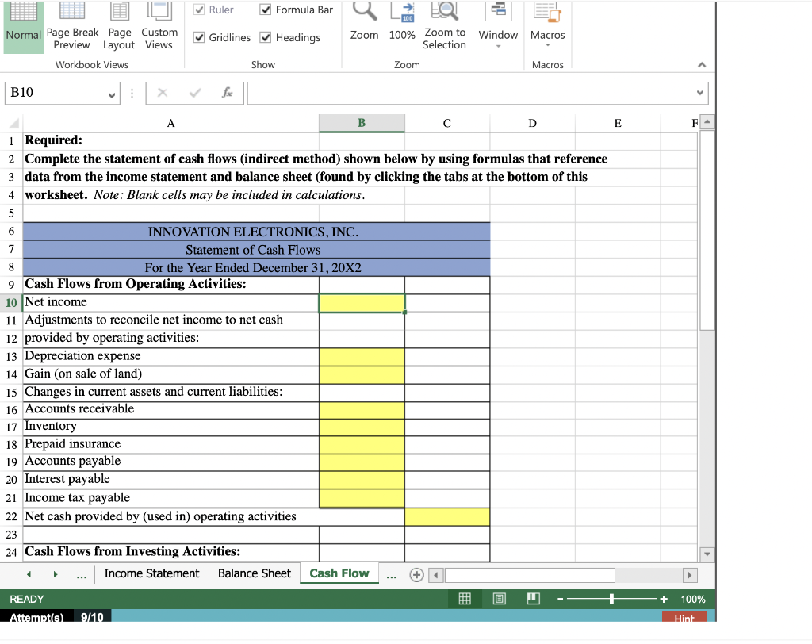This screenshot has height=644, width=812.
Task: Zoom in with the plus button
Action: pyautogui.click(x=664, y=600)
